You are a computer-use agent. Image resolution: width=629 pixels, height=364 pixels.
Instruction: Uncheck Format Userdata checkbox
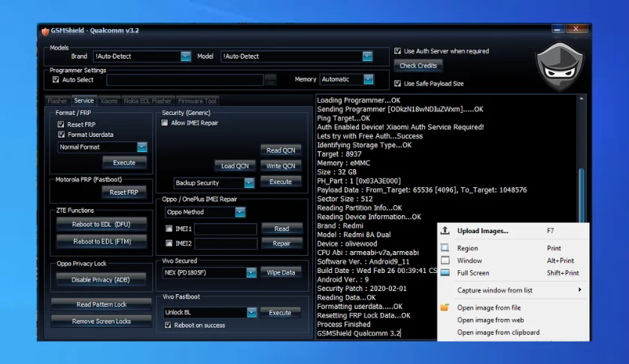61,135
